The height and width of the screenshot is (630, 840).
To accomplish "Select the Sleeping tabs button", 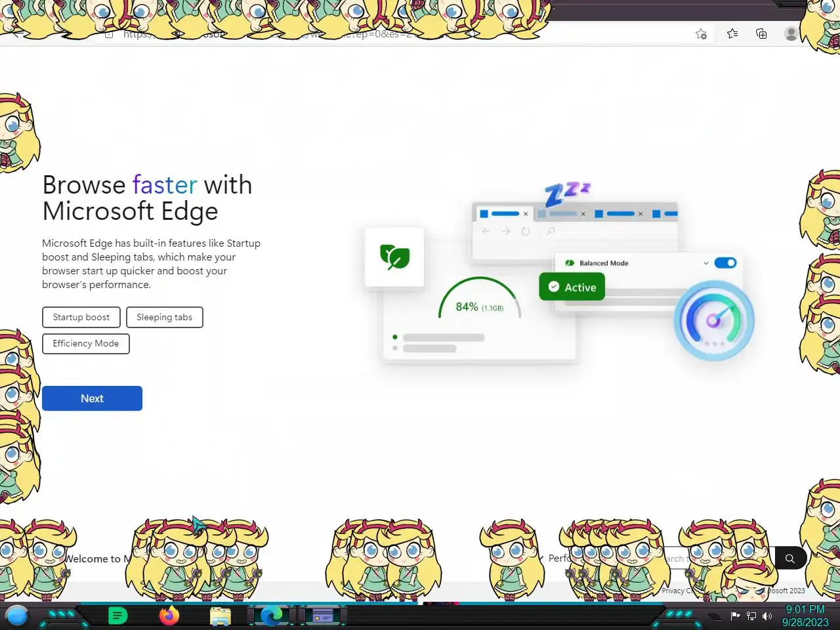I will pyautogui.click(x=165, y=317).
